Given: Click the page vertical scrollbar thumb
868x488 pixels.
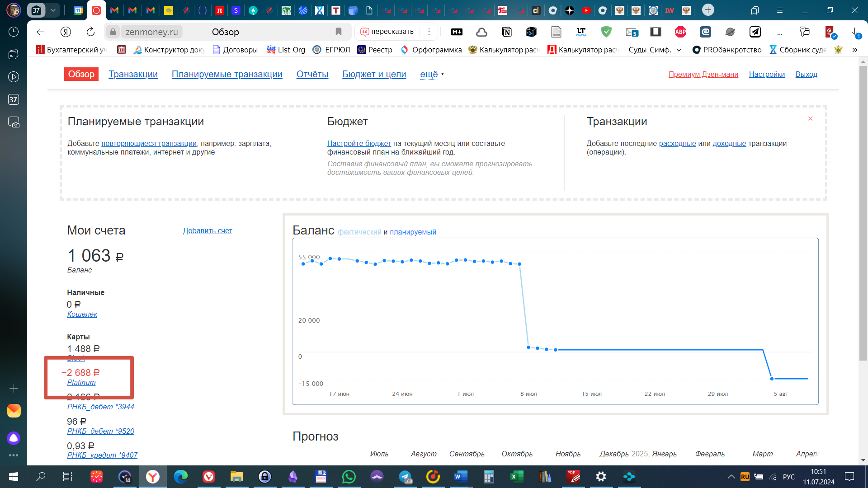Looking at the screenshot, I should click(x=863, y=212).
